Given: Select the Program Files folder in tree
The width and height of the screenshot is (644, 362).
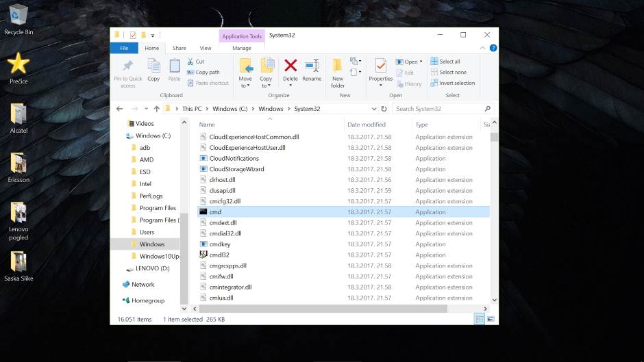Looking at the screenshot, I should click(157, 208).
